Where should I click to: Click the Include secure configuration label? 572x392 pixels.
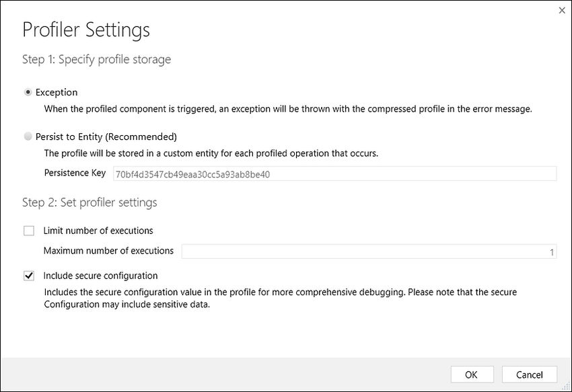100,276
